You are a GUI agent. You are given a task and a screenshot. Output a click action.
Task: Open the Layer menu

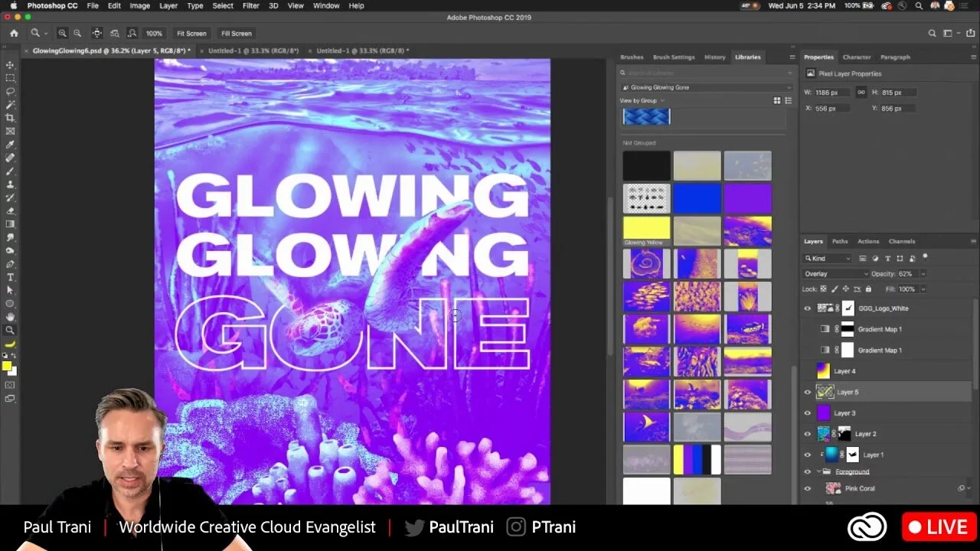point(168,5)
